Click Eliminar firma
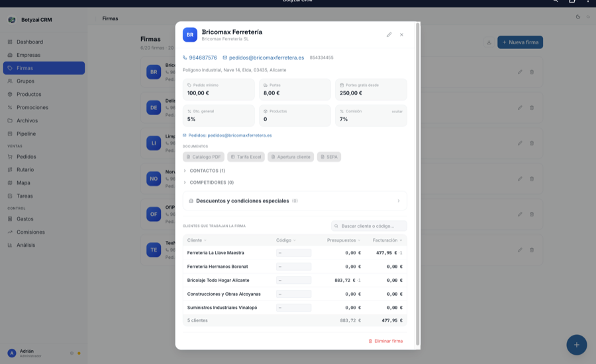The width and height of the screenshot is (596, 364). tap(385, 341)
